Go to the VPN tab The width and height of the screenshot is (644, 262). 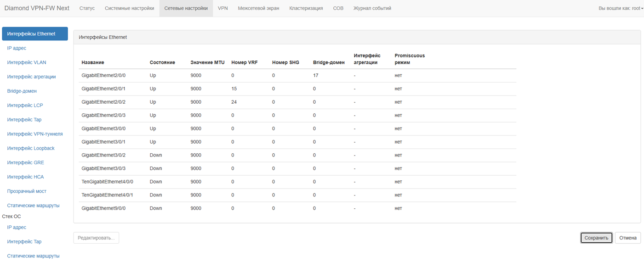(222, 8)
